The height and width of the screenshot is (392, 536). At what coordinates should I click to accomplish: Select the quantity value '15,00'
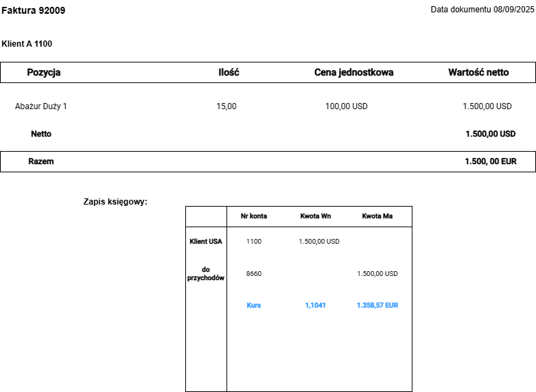tap(226, 106)
